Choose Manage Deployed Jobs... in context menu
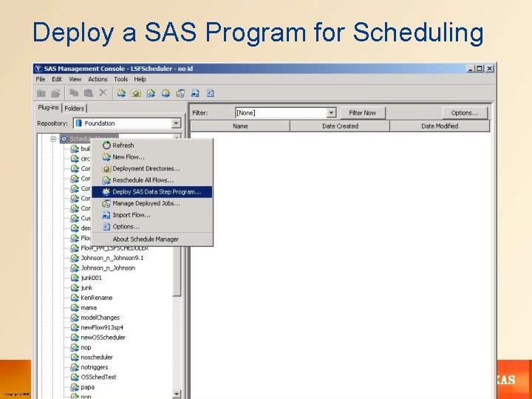The height and width of the screenshot is (399, 532). pyautogui.click(x=152, y=203)
